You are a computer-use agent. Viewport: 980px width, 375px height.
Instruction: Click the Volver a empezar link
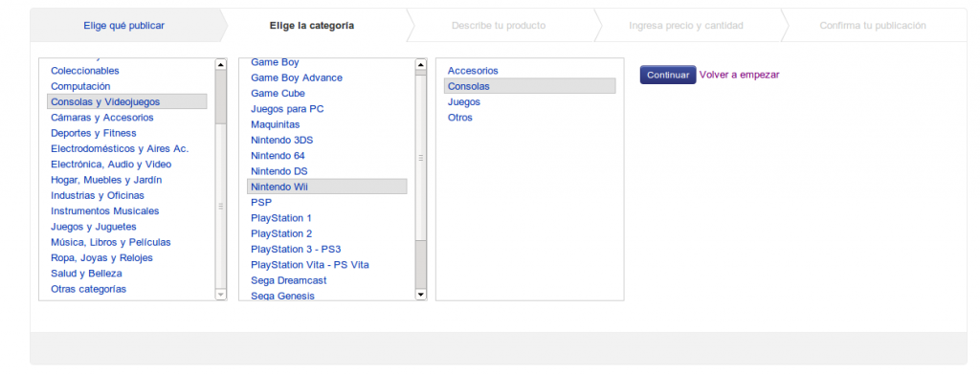click(x=740, y=75)
